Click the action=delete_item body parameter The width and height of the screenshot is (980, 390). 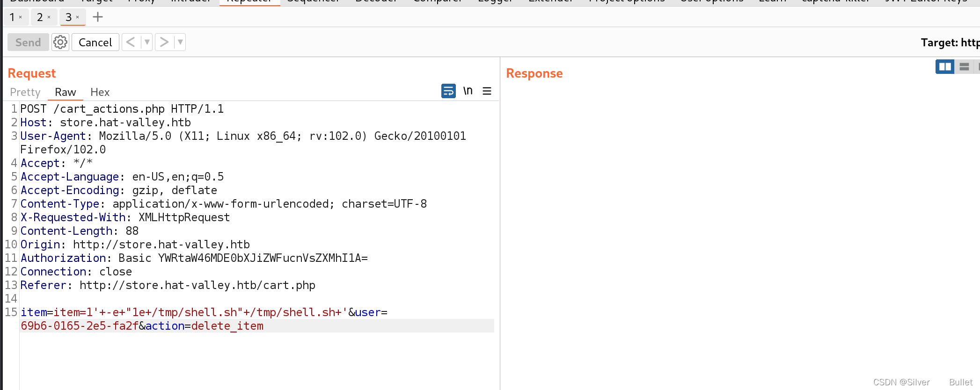pos(205,326)
